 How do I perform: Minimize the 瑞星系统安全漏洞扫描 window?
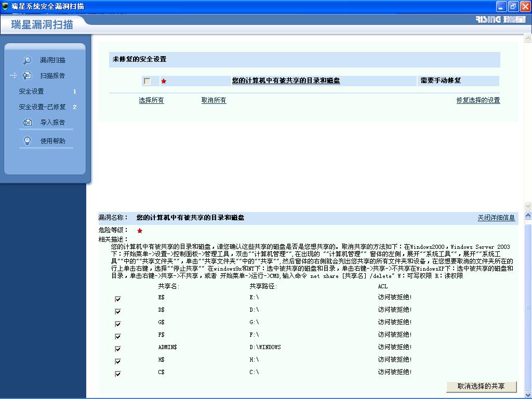[x=501, y=6]
